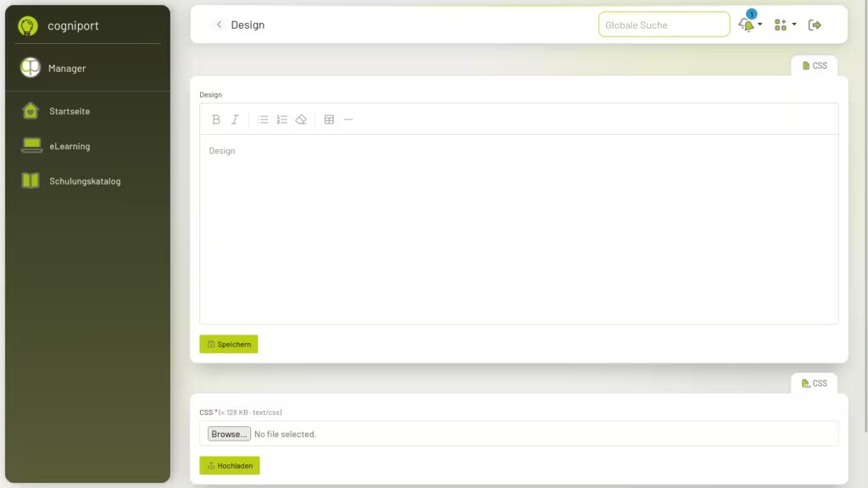Toggle italic formatting in editor
Screen dimensions: 868x488
tap(235, 119)
